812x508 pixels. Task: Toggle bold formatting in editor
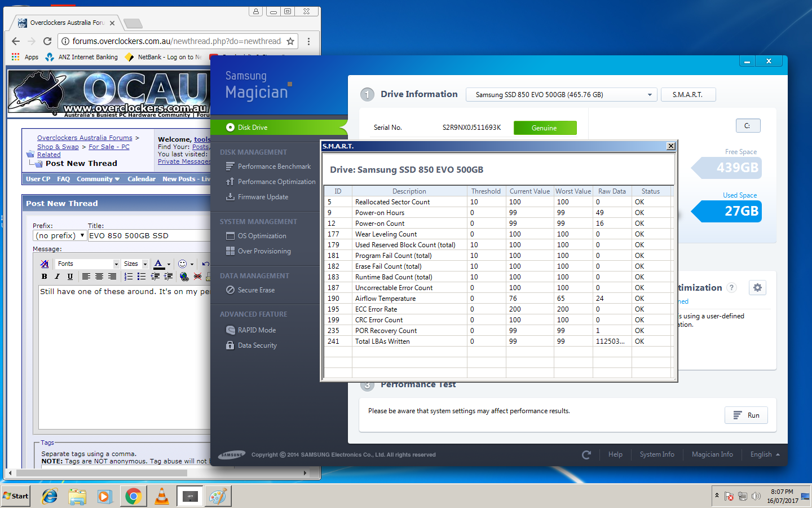click(x=45, y=277)
